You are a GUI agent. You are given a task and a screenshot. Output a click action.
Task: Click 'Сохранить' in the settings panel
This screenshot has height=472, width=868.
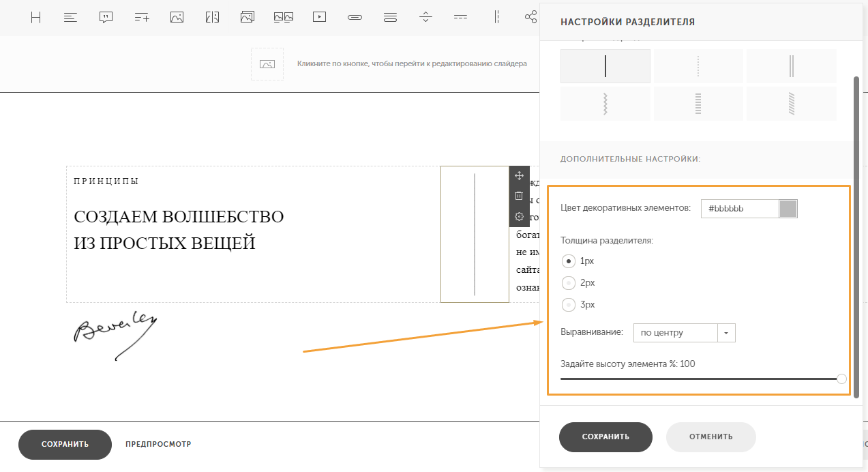click(x=605, y=437)
